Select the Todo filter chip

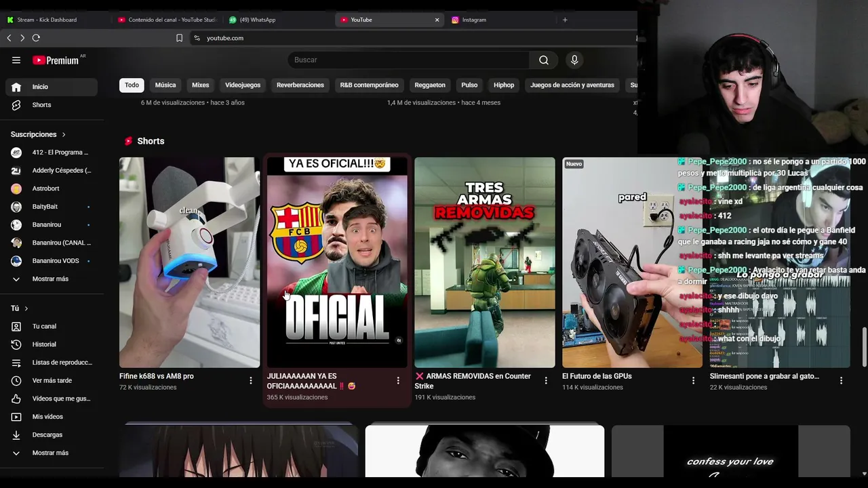[132, 85]
